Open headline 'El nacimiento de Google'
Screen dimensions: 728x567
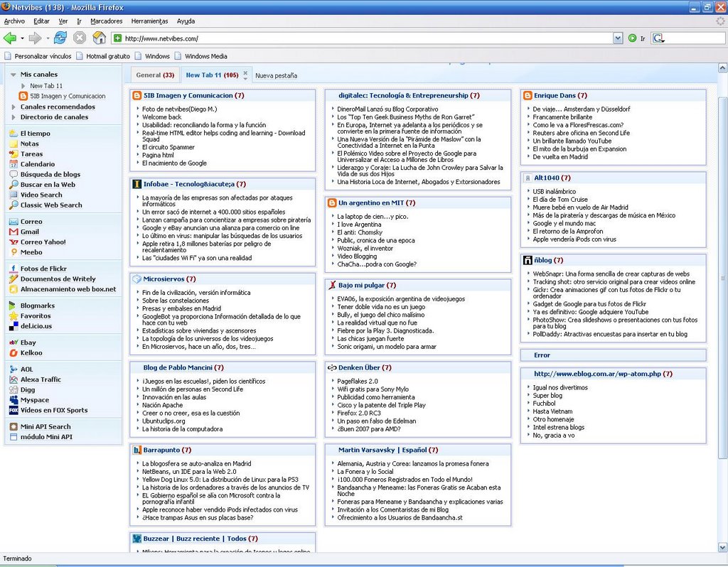(175, 163)
